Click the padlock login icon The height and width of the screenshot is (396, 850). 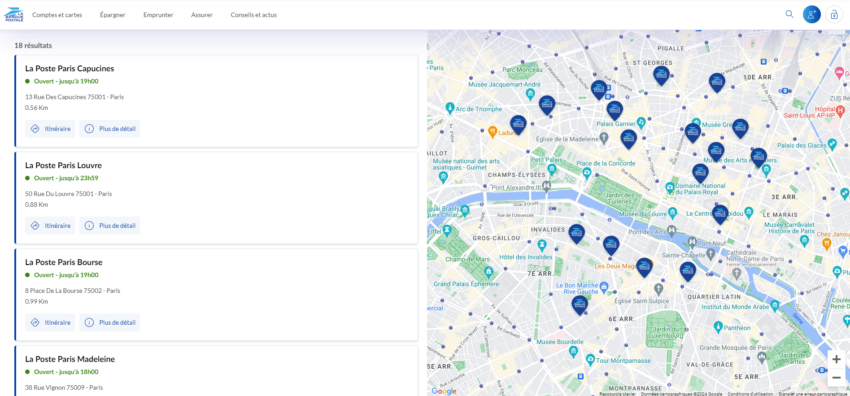(834, 15)
